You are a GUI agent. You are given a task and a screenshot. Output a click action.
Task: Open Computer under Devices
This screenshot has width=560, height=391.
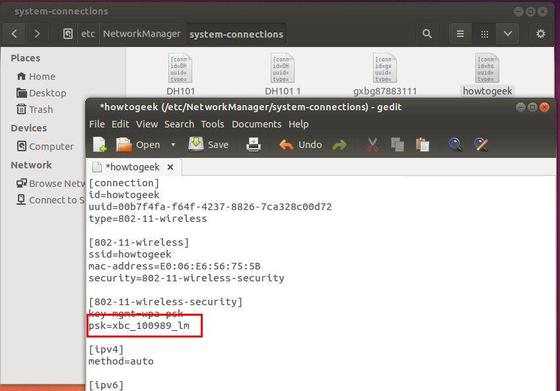tap(45, 146)
